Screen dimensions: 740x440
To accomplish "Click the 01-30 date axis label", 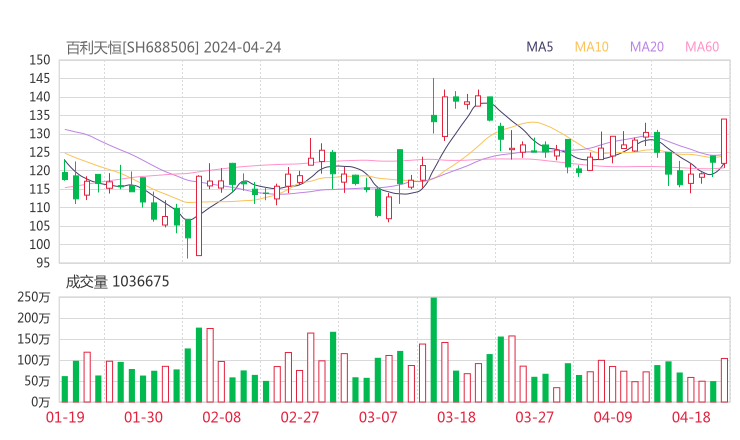I will 143,417.
